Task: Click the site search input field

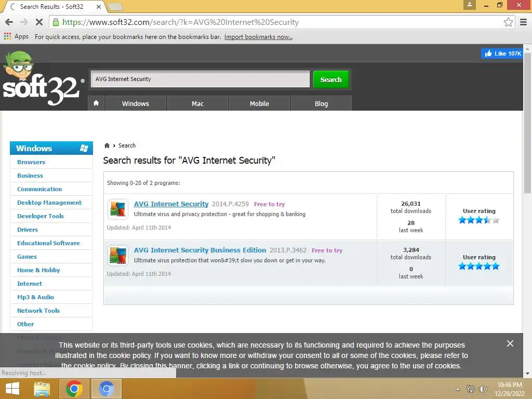Action: [200, 79]
